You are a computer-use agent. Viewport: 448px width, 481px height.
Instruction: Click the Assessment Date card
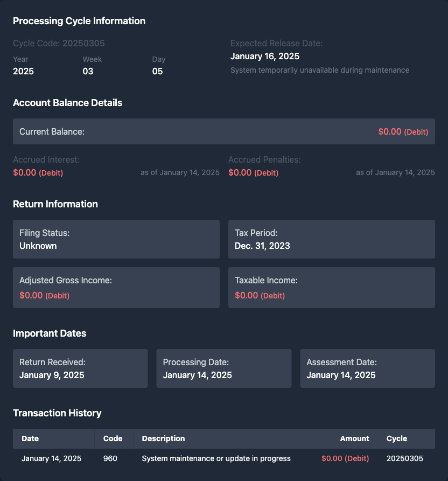[367, 368]
